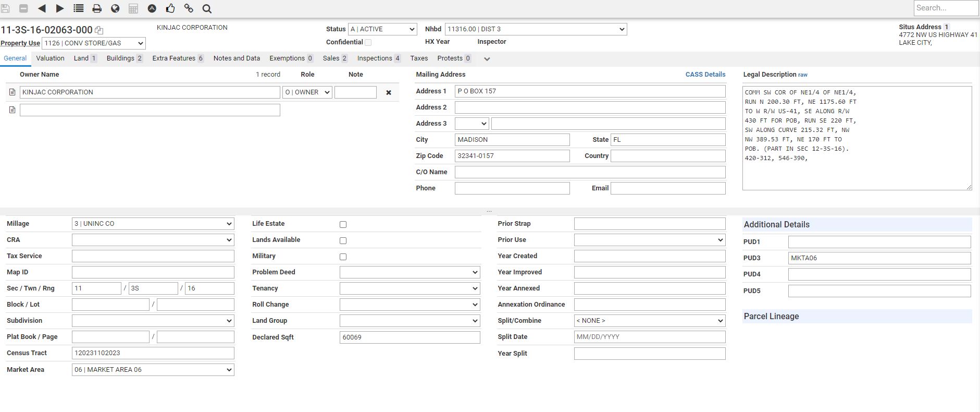Image resolution: width=980 pixels, height=412 pixels.
Task: Open the Property Use dropdown
Action: (94, 43)
